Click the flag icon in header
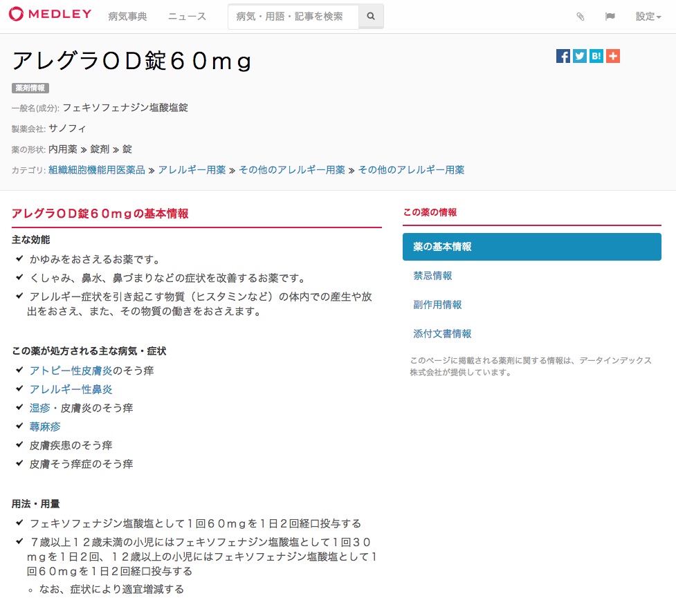The height and width of the screenshot is (616, 676). 610,17
